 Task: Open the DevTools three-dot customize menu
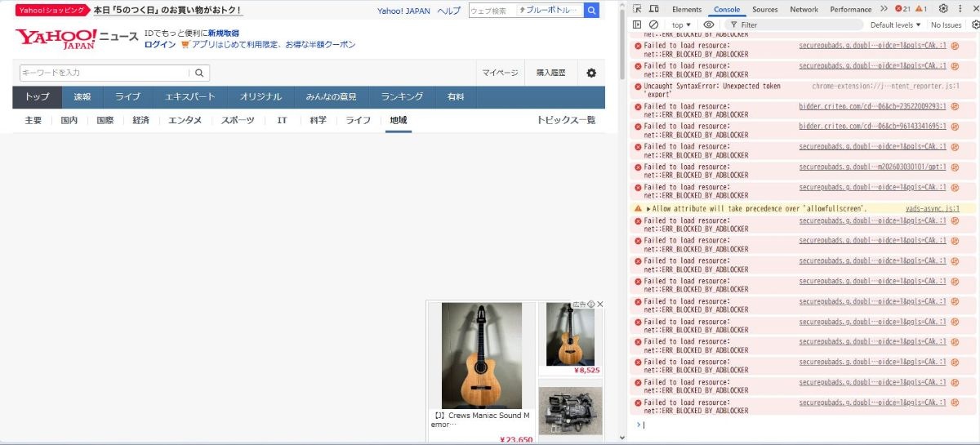(960, 9)
